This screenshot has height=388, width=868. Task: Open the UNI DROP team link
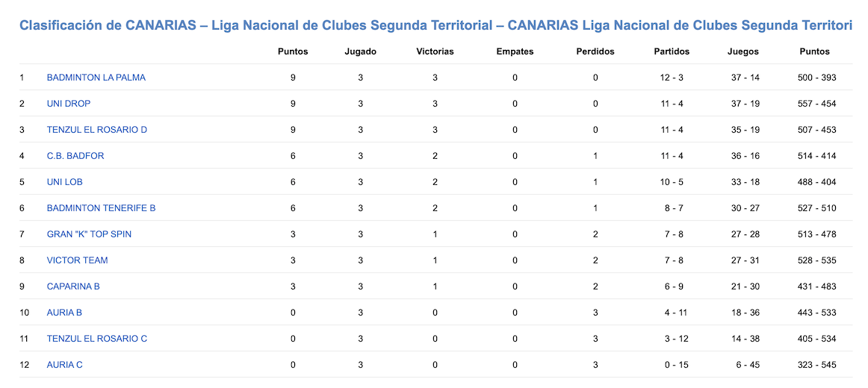(x=69, y=104)
